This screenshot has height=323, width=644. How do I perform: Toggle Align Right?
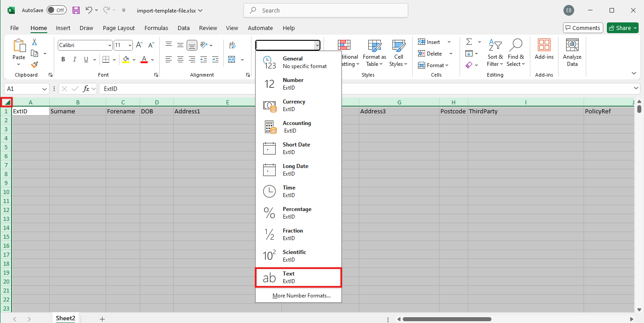[x=192, y=59]
